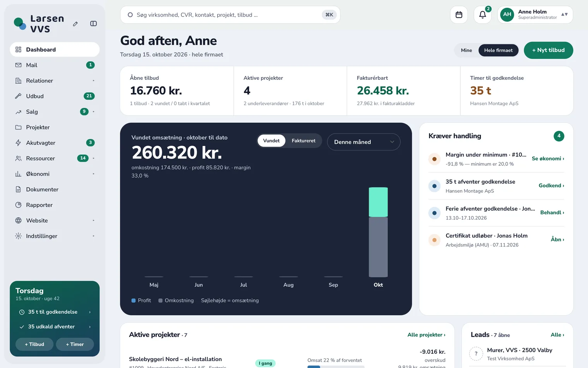Screen dimensions: 588x368
Task: Click the Indstillinger gear icon
Action: 18,236
